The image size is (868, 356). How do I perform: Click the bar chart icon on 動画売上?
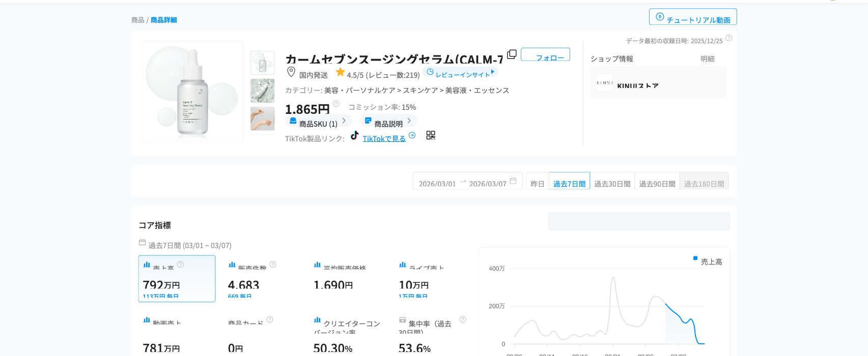(147, 320)
